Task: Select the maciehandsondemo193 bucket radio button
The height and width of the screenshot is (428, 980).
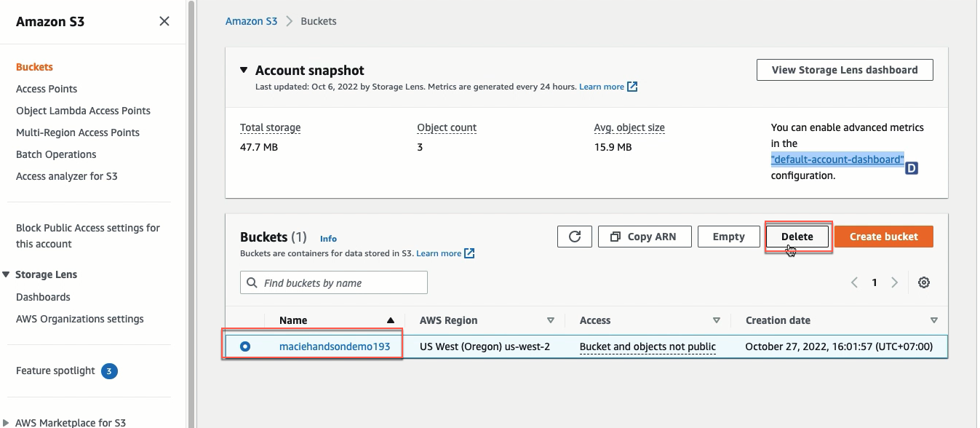Action: tap(245, 346)
